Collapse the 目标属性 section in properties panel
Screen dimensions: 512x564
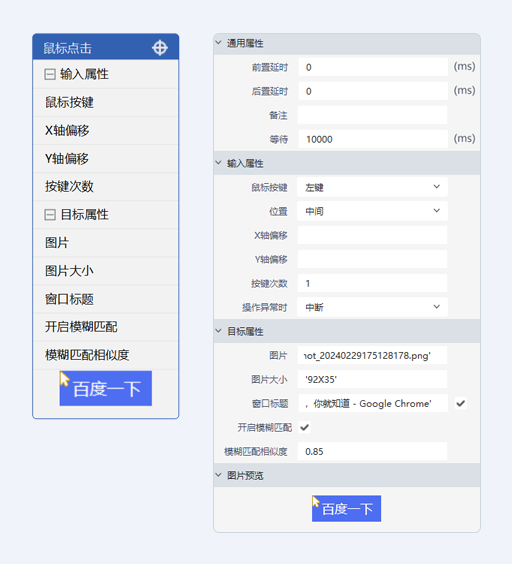click(218, 331)
